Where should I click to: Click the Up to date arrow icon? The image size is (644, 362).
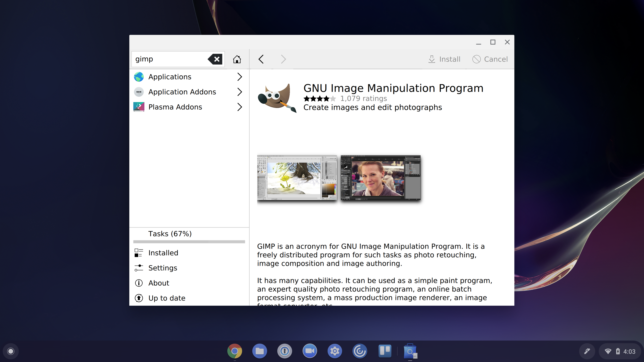[139, 298]
